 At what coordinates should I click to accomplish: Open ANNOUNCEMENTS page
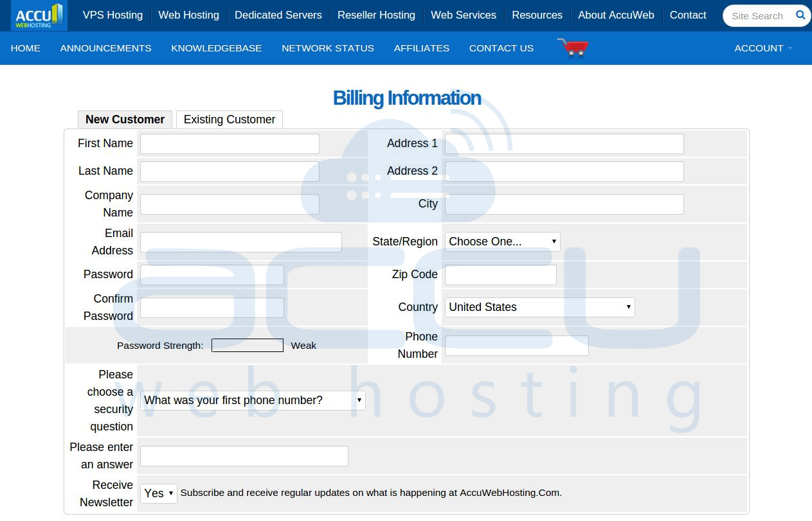[x=106, y=48]
